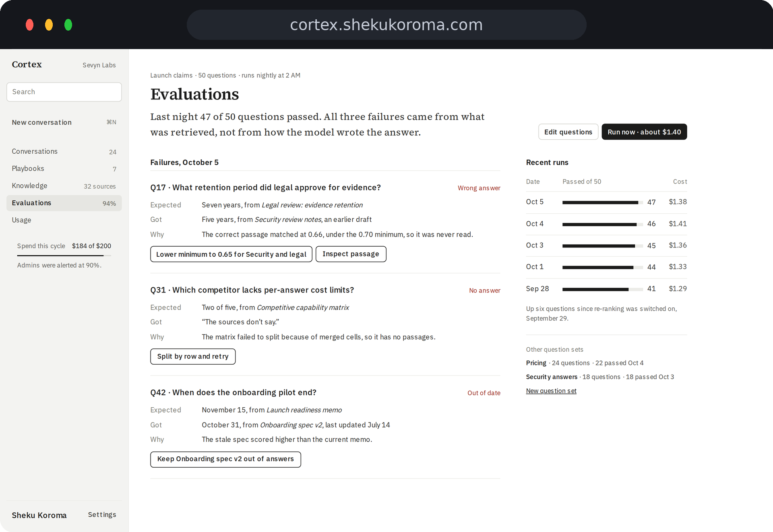Click the Wrong answer status label

point(479,188)
